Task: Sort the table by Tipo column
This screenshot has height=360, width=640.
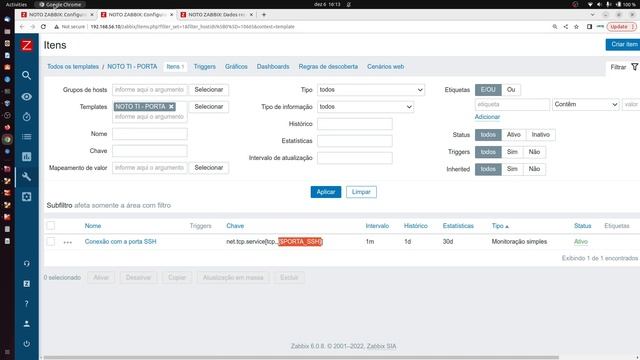Action: (x=500, y=226)
